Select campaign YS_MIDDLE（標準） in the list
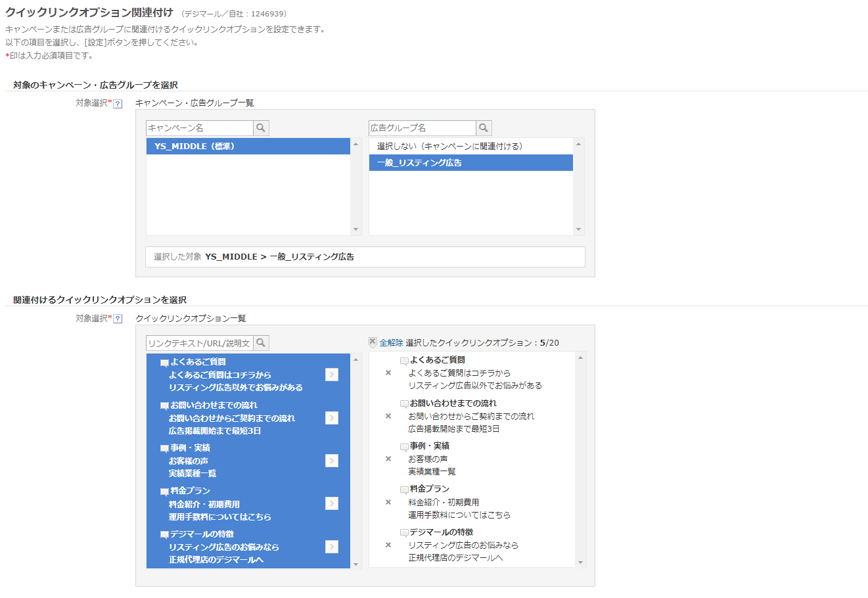The image size is (868, 598). click(248, 147)
